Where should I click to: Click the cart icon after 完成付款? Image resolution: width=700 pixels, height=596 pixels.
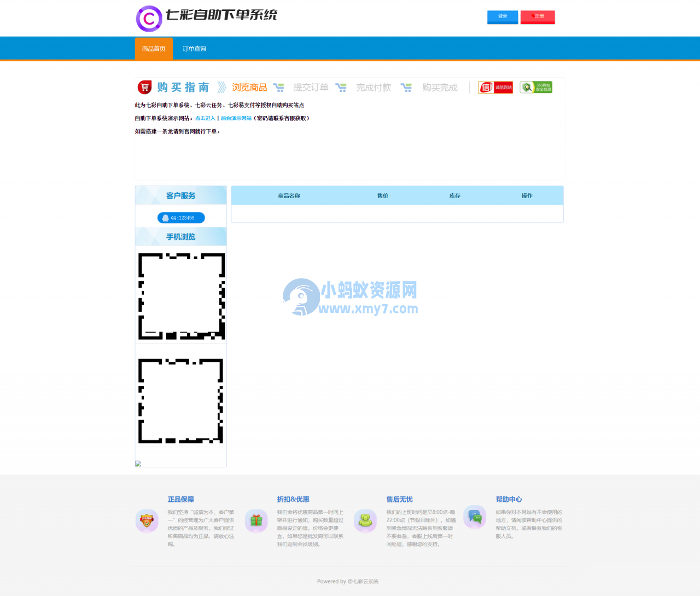tap(406, 88)
